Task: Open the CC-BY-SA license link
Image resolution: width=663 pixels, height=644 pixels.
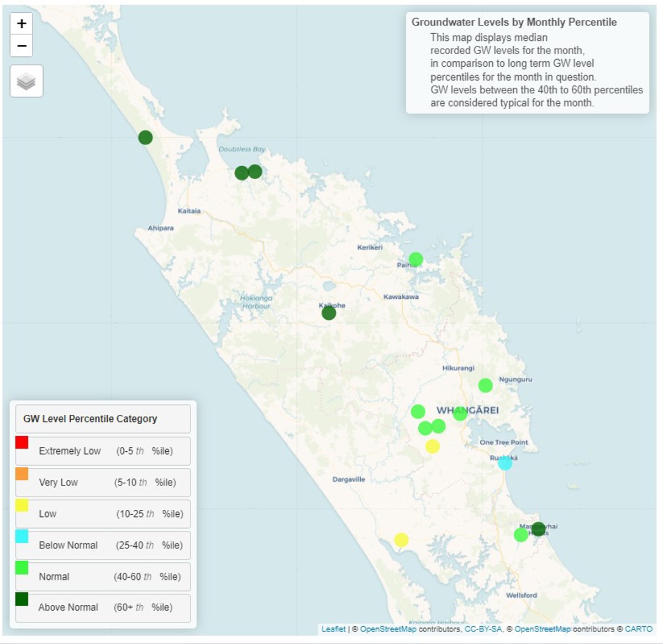Action: pos(483,629)
